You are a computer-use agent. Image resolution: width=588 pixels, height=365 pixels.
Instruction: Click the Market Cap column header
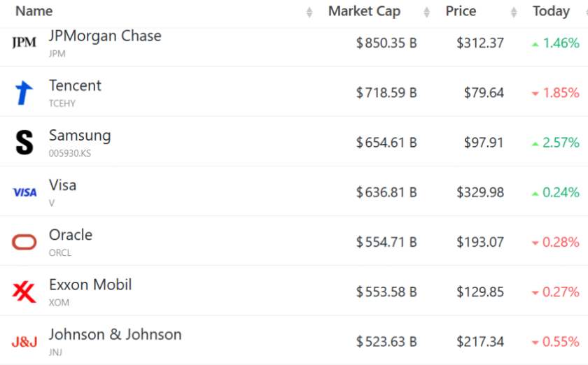coord(364,11)
